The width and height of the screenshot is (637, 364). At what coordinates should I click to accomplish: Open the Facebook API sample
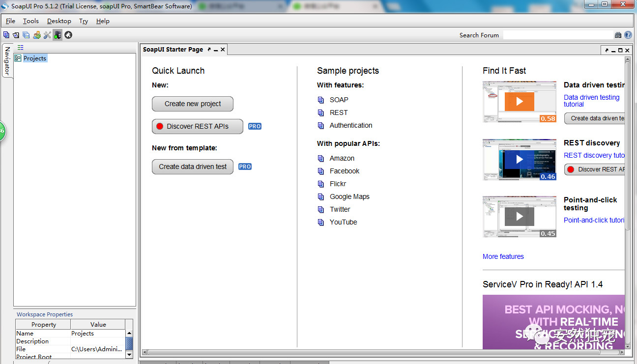pos(345,171)
